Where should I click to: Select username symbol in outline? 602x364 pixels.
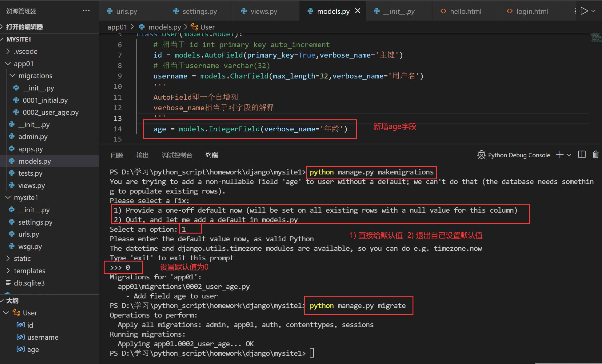coord(43,337)
